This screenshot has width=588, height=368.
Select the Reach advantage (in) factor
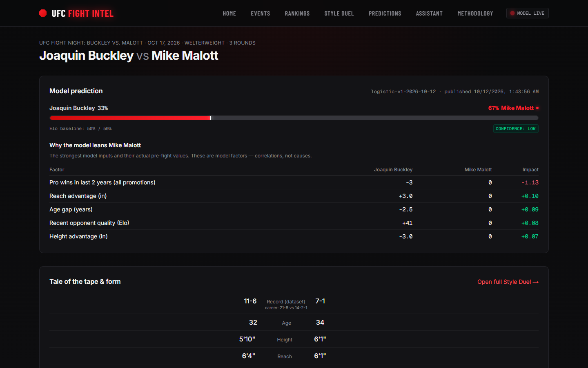point(78,196)
